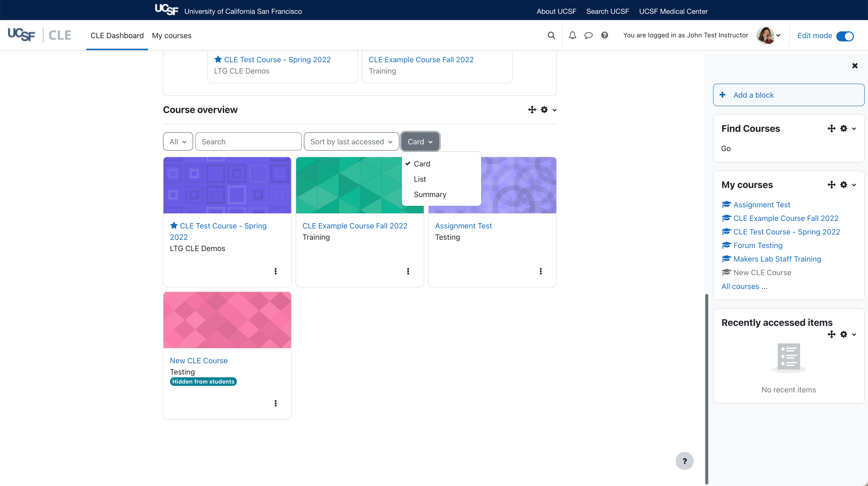Screen dimensions: 868x486
Task: Open top CLE Example Course Fall 2022 link
Action: [421, 59]
